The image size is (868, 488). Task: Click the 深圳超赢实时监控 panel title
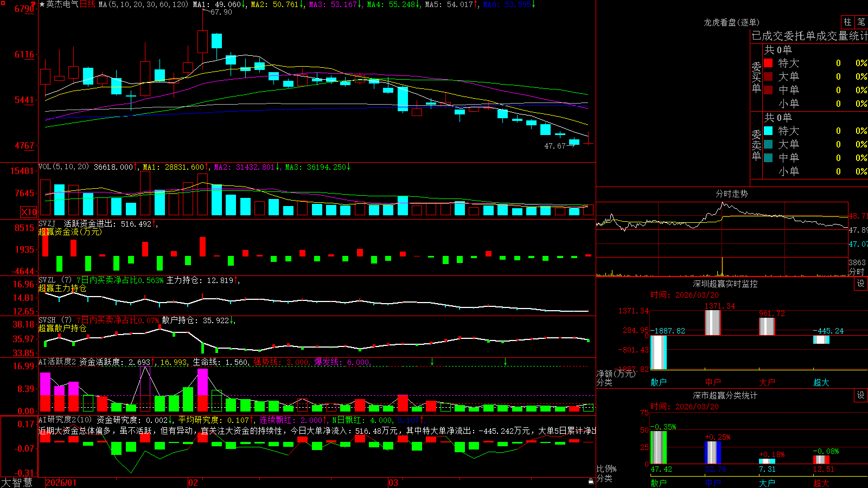click(725, 284)
